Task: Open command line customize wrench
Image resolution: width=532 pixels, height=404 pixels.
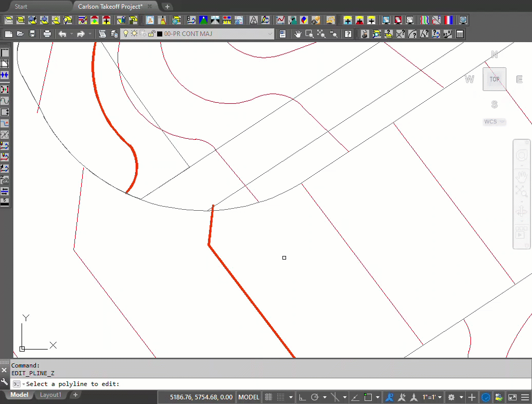Action: (x=5, y=382)
